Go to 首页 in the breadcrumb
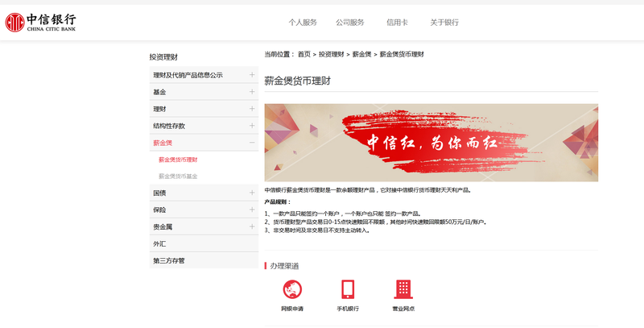This screenshot has height=328, width=644. coord(304,54)
